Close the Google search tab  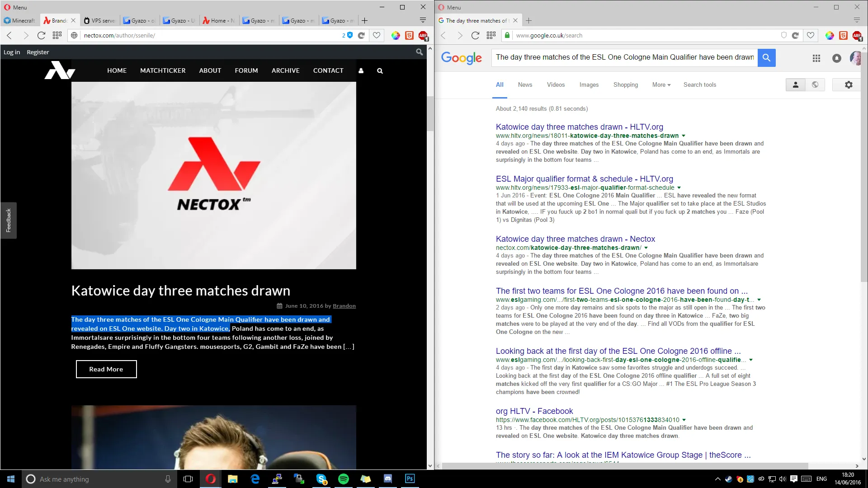515,20
